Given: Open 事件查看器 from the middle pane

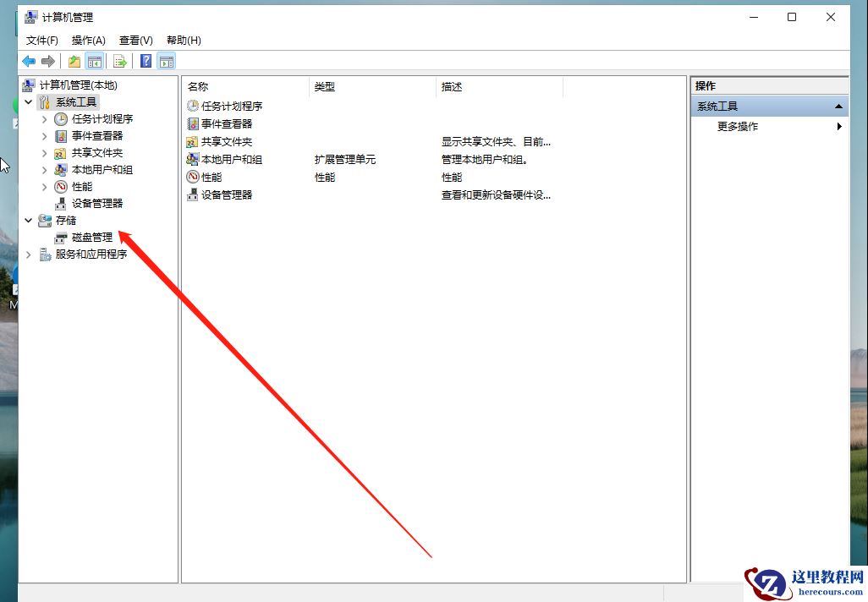Looking at the screenshot, I should (x=227, y=123).
